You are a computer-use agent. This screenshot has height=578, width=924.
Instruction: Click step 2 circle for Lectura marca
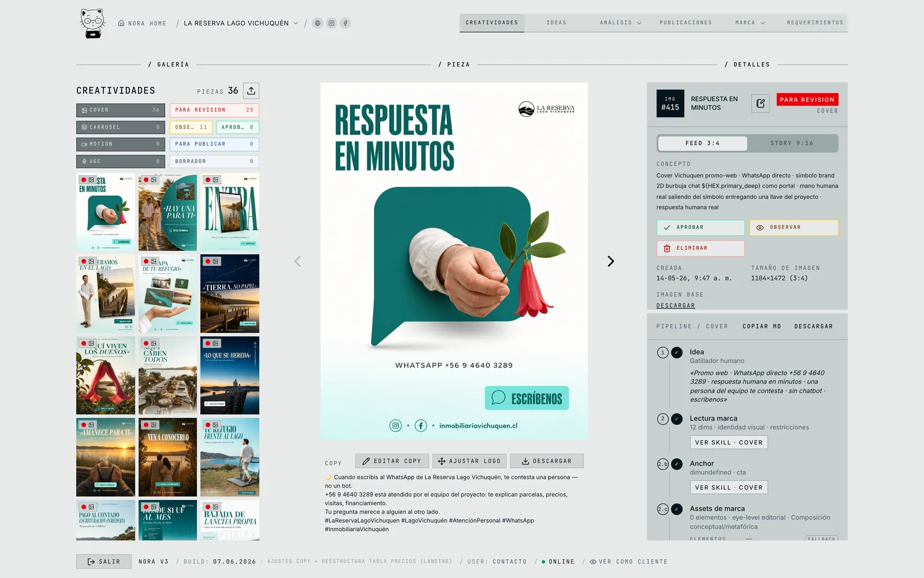coord(663,419)
